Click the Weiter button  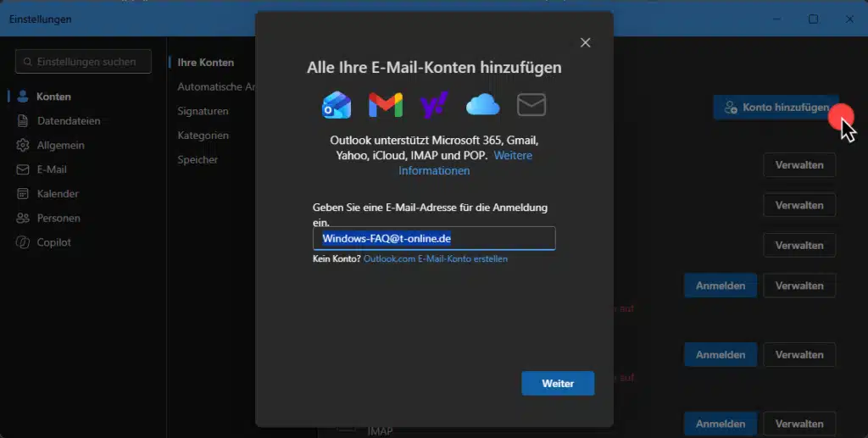(x=558, y=383)
